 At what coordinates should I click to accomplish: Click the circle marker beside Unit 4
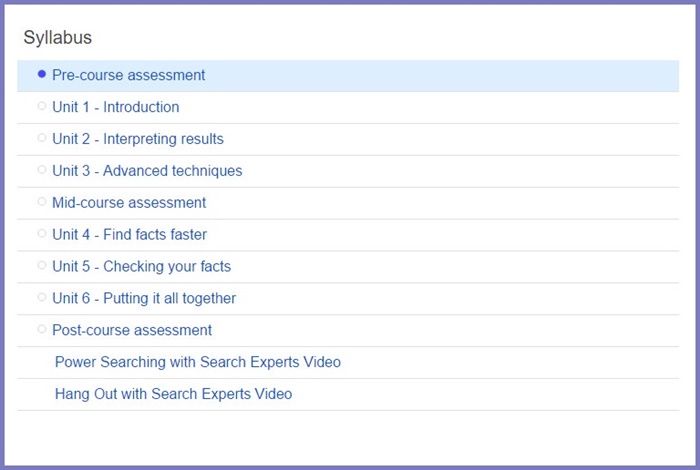[42, 233]
